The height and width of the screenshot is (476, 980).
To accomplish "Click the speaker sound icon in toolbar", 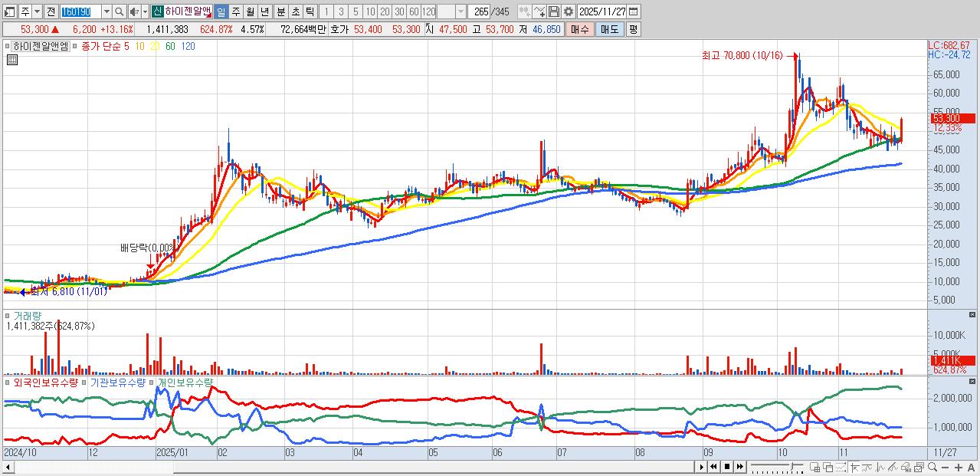I will click(x=133, y=11).
